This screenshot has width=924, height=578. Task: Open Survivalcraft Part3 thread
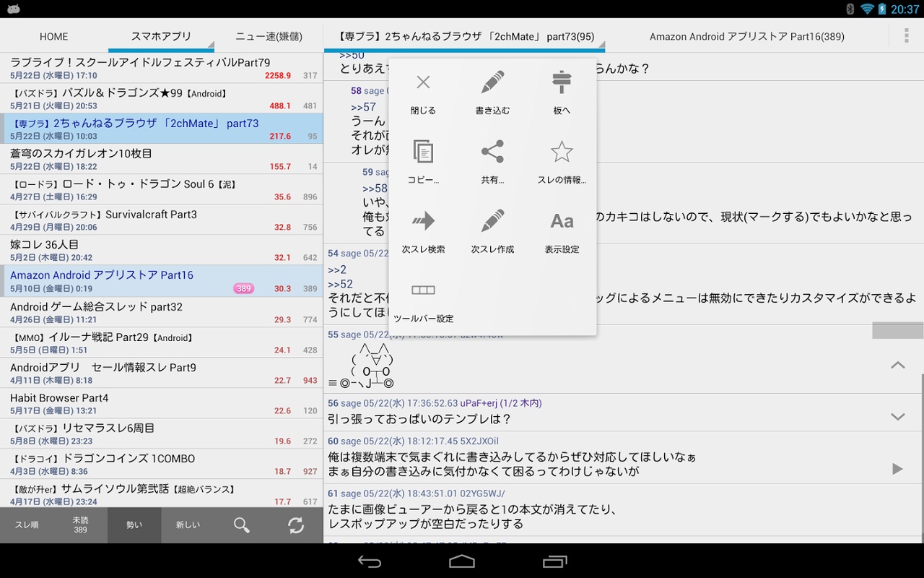click(162, 220)
